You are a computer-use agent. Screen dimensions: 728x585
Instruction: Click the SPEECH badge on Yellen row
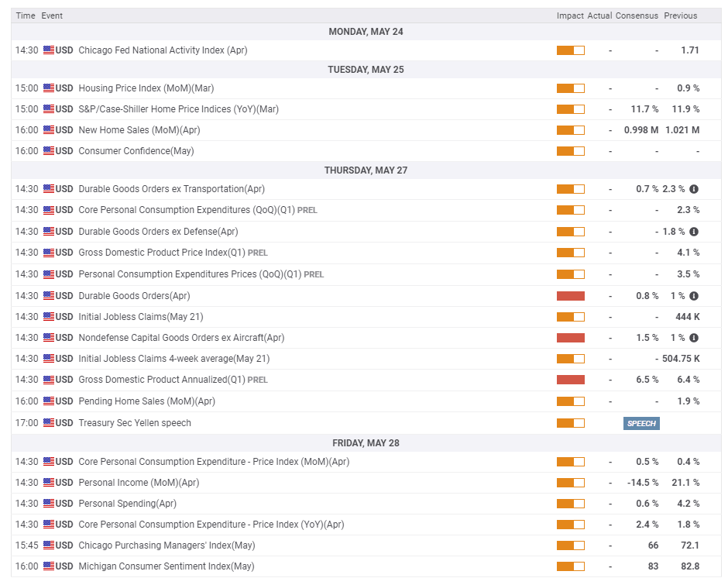click(641, 423)
